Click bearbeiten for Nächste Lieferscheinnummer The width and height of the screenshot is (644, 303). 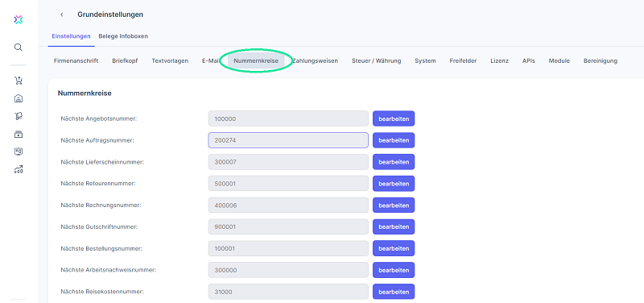[x=394, y=162]
